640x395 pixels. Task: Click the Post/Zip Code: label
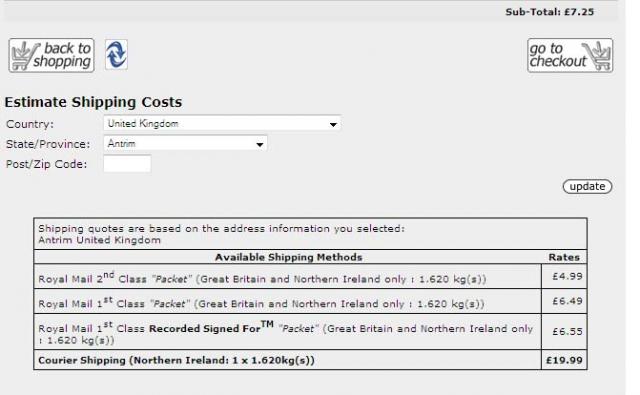coord(47,164)
